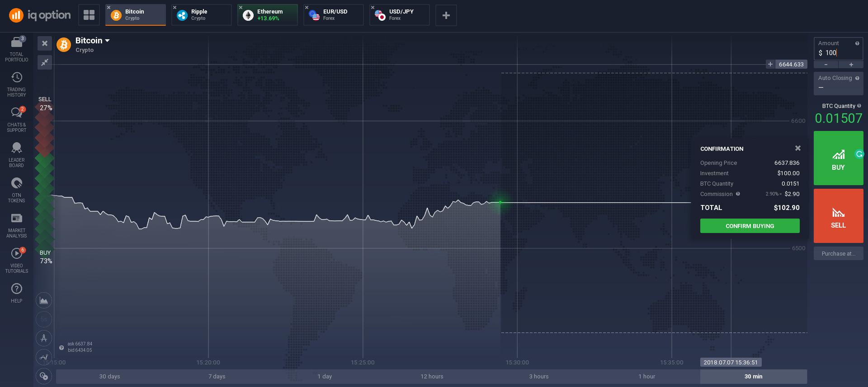Open Total Portfolio in the sidebar
The image size is (868, 387).
click(17, 49)
